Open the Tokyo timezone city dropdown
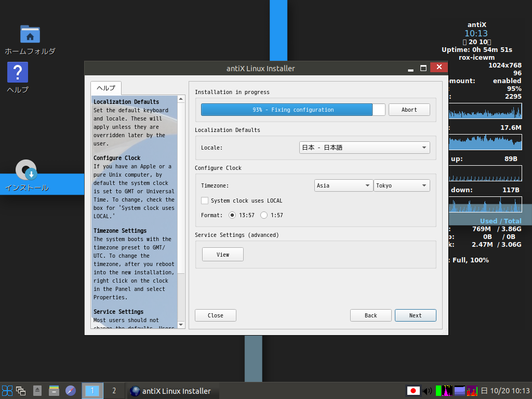The image size is (532, 399). pos(402,185)
